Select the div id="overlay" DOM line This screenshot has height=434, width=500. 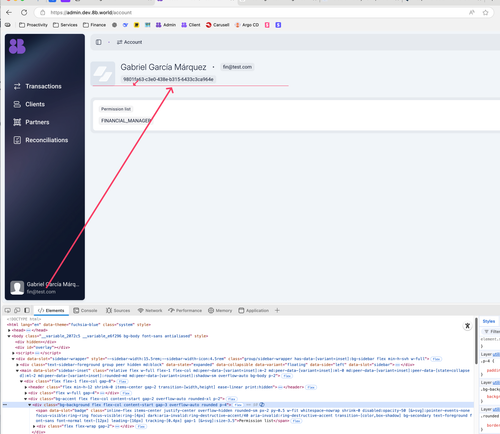pyautogui.click(x=43, y=347)
